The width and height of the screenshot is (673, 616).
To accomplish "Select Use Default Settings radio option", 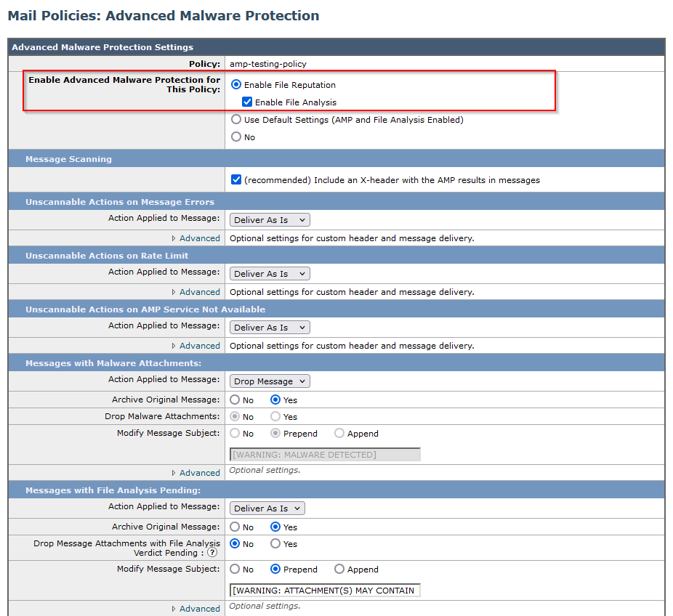I will (x=236, y=119).
